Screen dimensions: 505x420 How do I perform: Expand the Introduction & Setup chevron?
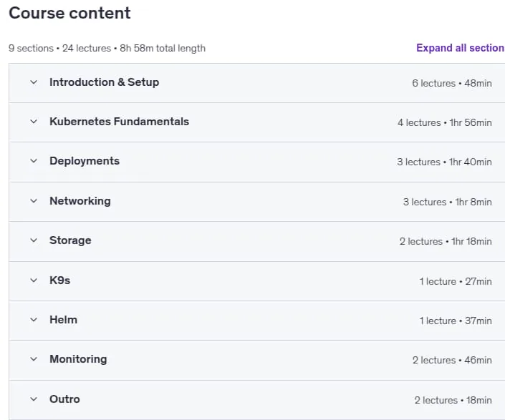click(34, 82)
